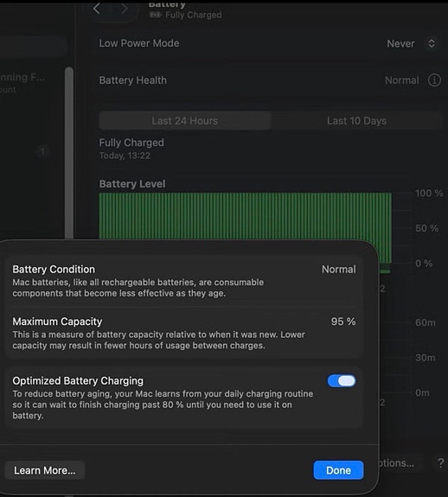Click the forward navigation chevron
The image size is (448, 497).
124,9
